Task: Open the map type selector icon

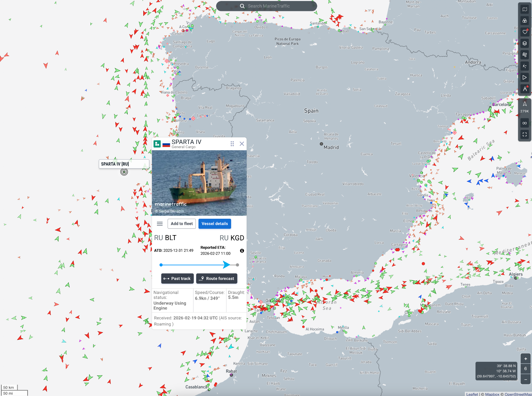Action: click(525, 9)
